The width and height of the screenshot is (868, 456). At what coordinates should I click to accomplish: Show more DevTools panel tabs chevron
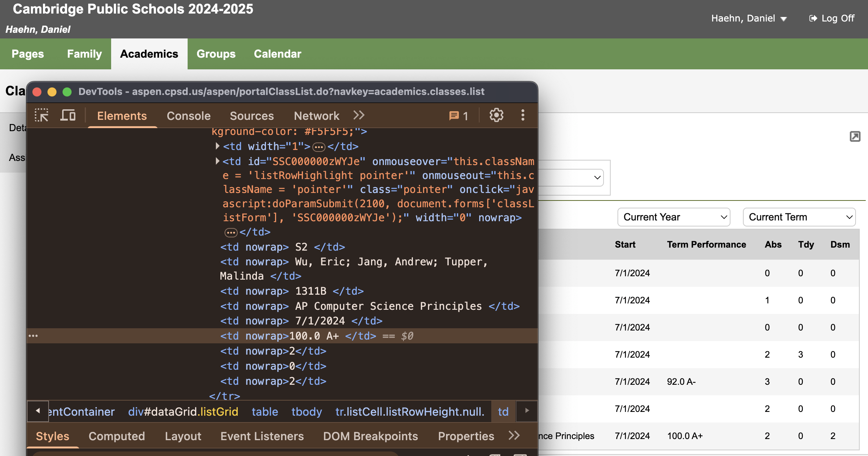coord(359,115)
